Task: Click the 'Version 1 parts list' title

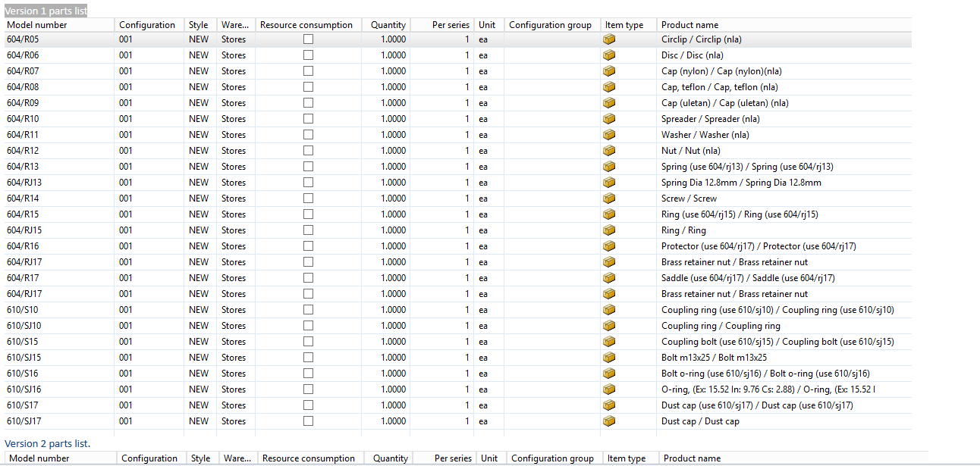Action: point(46,11)
